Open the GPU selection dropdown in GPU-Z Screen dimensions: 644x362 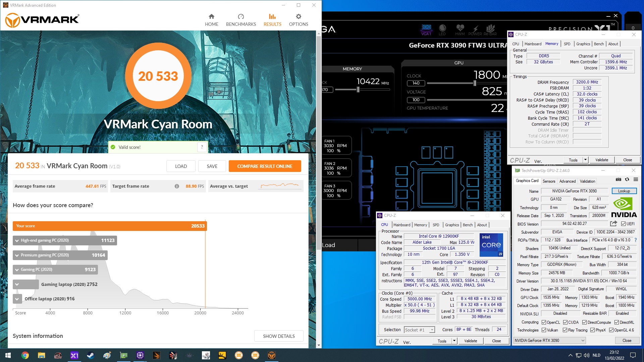click(549, 341)
